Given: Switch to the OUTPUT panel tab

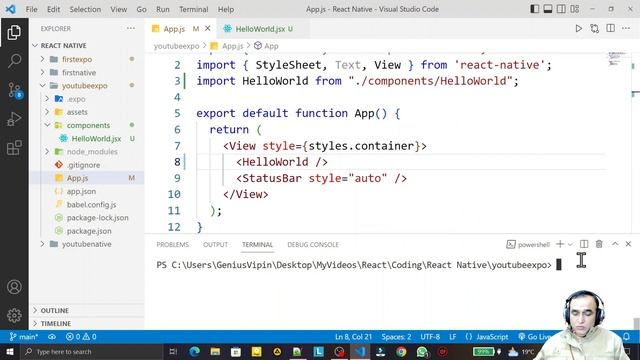Looking at the screenshot, I should point(216,244).
